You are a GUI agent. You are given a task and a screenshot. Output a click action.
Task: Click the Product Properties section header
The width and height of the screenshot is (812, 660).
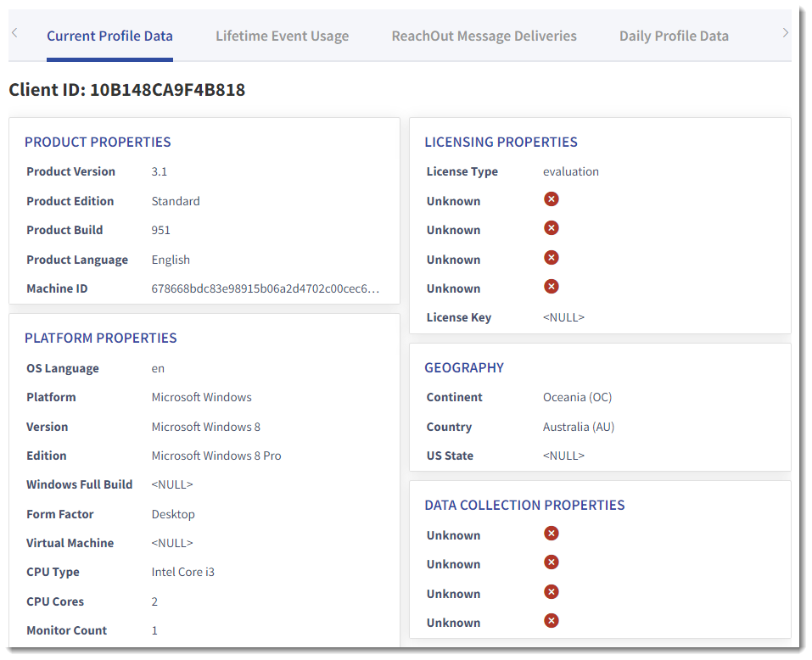click(98, 143)
